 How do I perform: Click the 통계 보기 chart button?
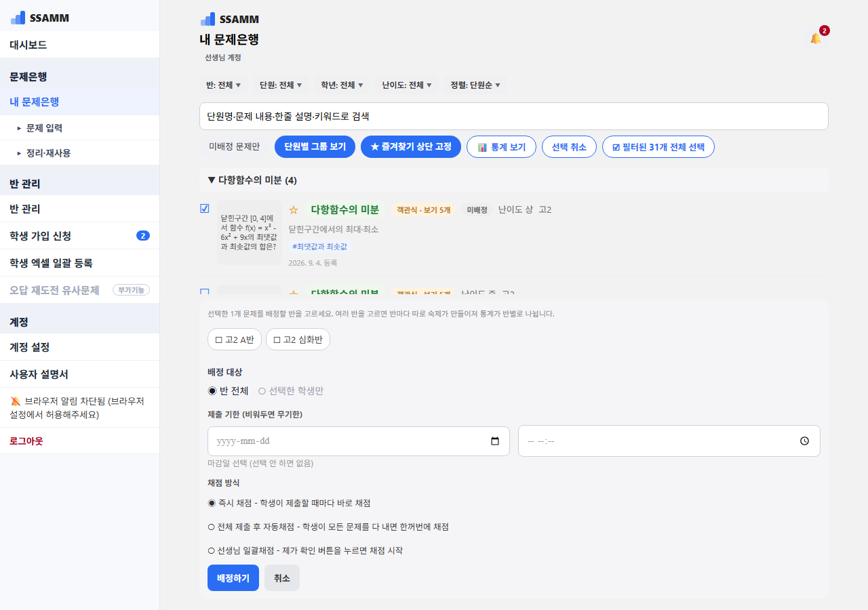pyautogui.click(x=501, y=147)
